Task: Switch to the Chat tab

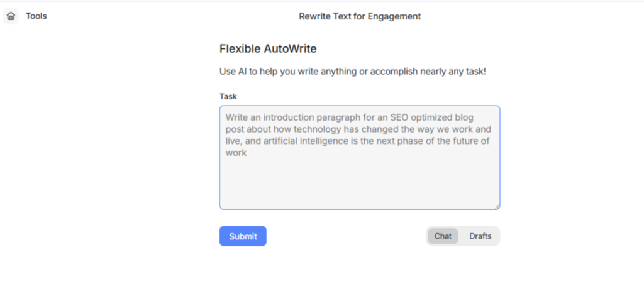Action: (x=443, y=236)
